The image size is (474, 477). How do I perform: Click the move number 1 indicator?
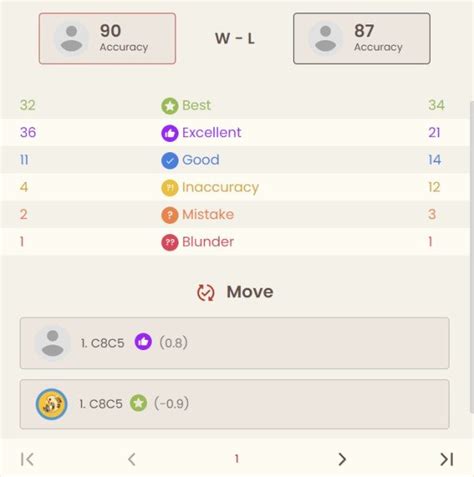237,459
